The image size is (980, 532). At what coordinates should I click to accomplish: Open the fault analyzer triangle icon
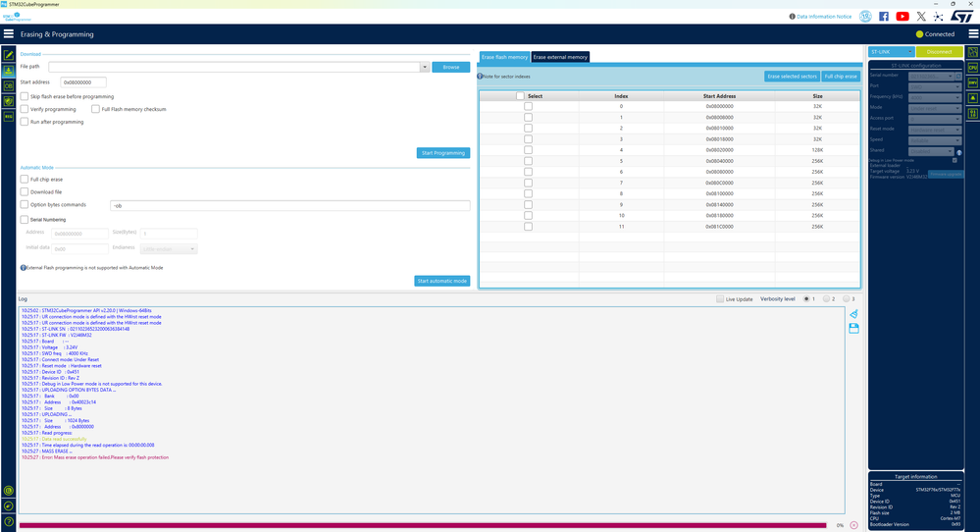click(x=973, y=98)
